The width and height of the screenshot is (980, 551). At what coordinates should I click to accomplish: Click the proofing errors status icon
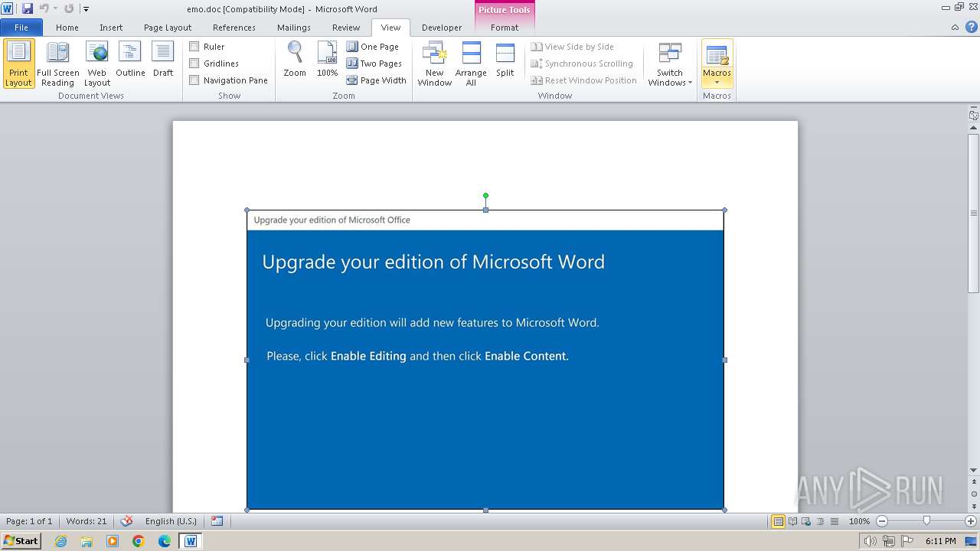click(x=127, y=521)
